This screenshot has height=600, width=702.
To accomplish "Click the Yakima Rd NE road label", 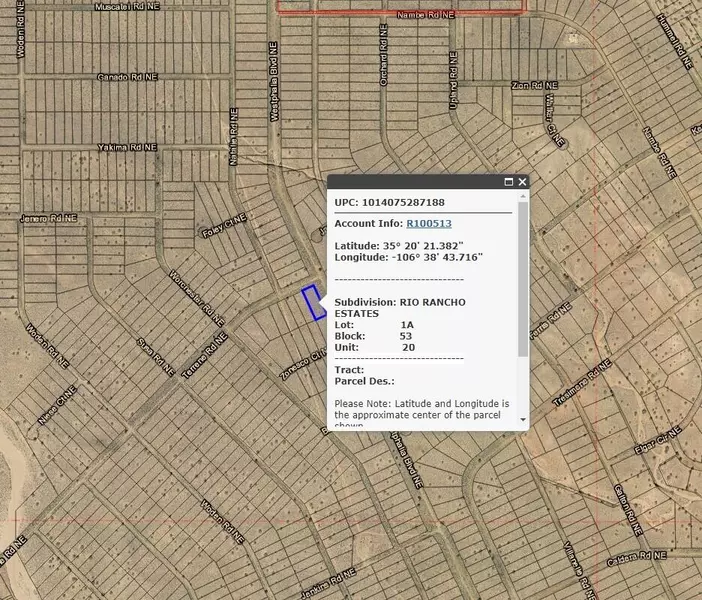I will click(127, 147).
